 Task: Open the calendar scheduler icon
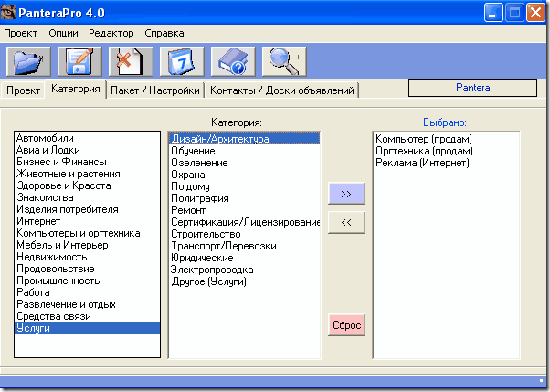(182, 61)
